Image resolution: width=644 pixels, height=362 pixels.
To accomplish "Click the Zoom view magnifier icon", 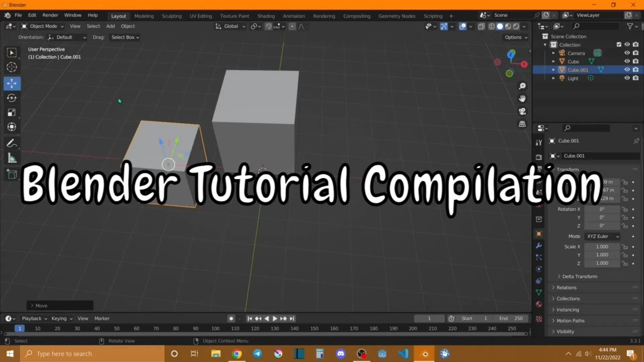I will 522,86.
